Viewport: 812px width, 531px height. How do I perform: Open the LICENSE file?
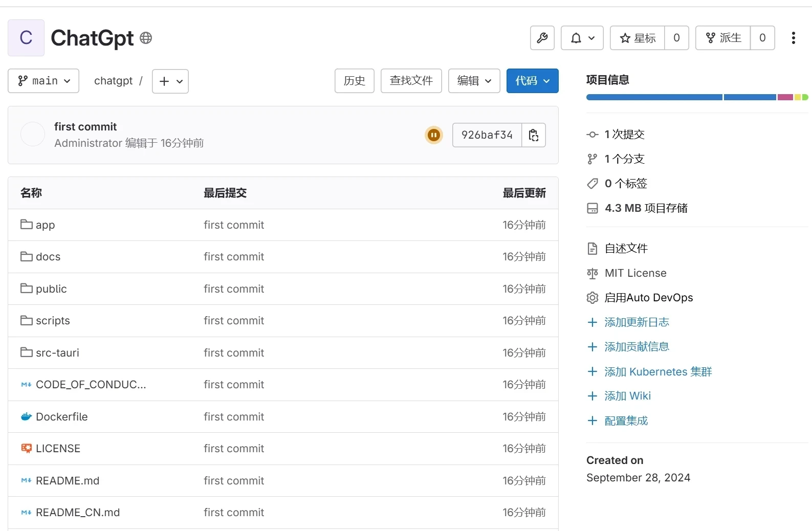pyautogui.click(x=58, y=449)
